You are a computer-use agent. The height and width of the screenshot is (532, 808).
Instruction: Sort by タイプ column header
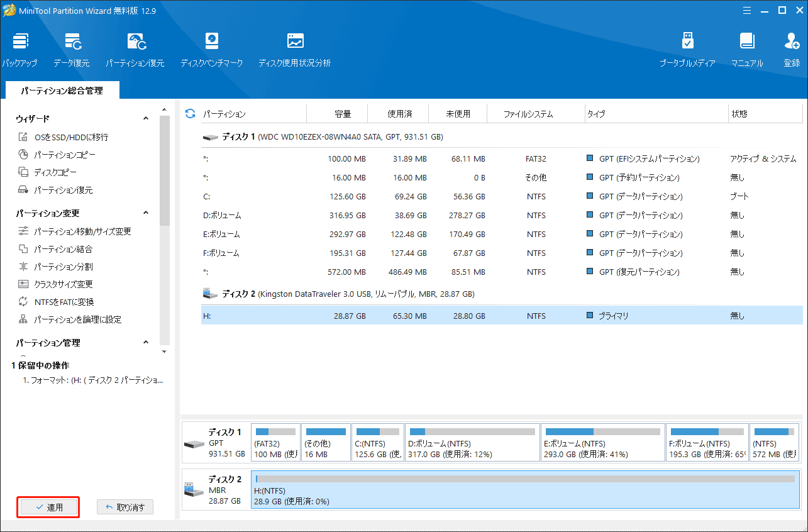[656, 114]
